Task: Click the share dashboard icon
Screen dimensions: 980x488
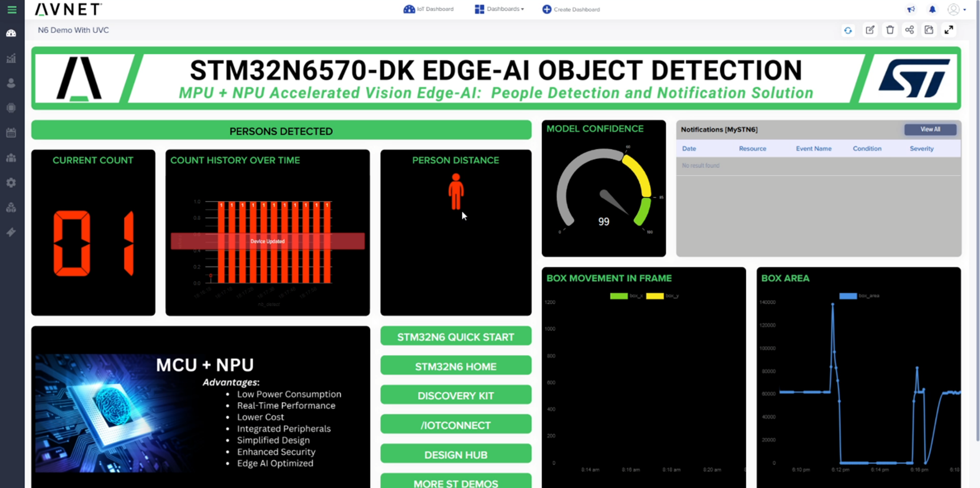Action: (909, 30)
